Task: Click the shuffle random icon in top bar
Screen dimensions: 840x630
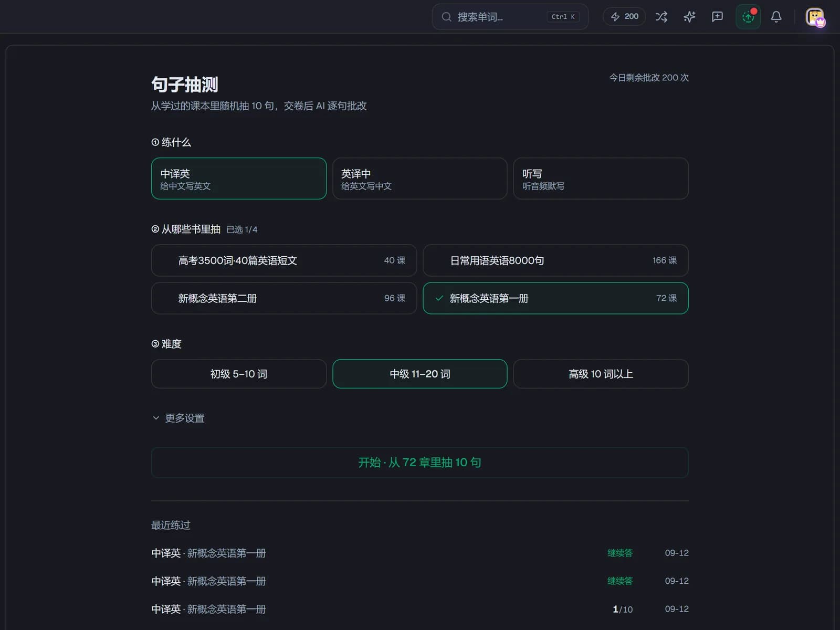Action: coord(661,17)
